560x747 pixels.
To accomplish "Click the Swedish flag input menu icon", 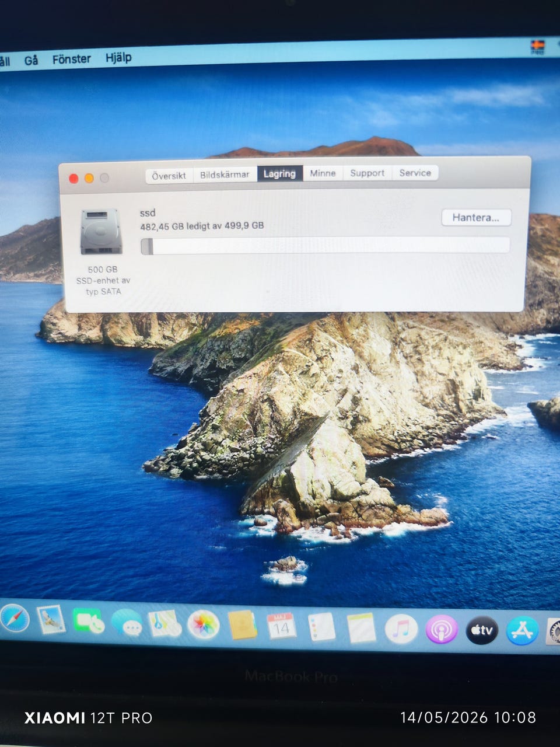I will pyautogui.click(x=537, y=47).
